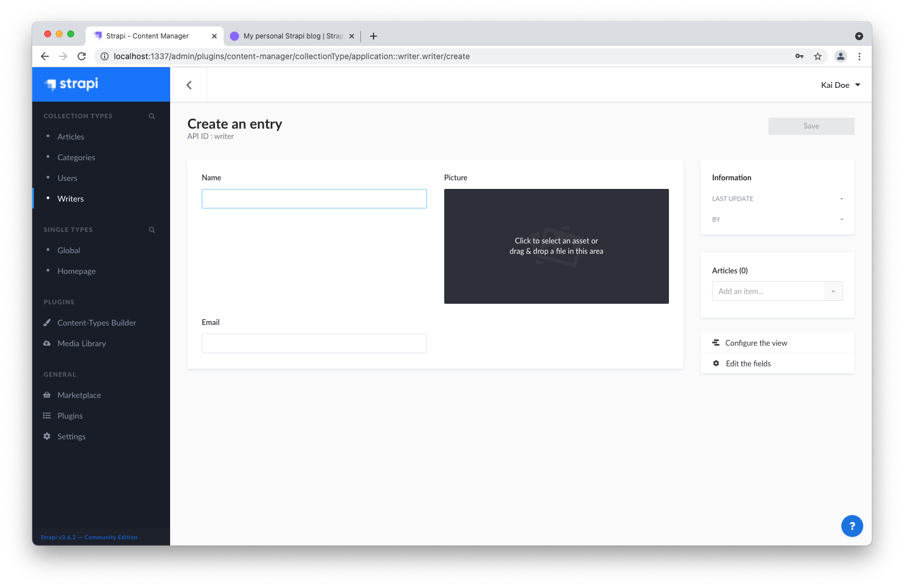Click the blue help question mark button
The width and height of the screenshot is (904, 588).
tap(852, 526)
